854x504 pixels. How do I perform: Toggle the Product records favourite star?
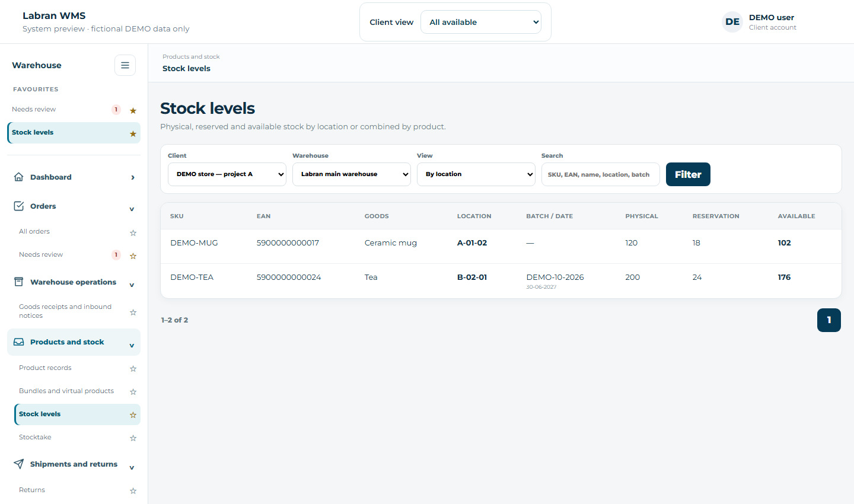coord(133,369)
